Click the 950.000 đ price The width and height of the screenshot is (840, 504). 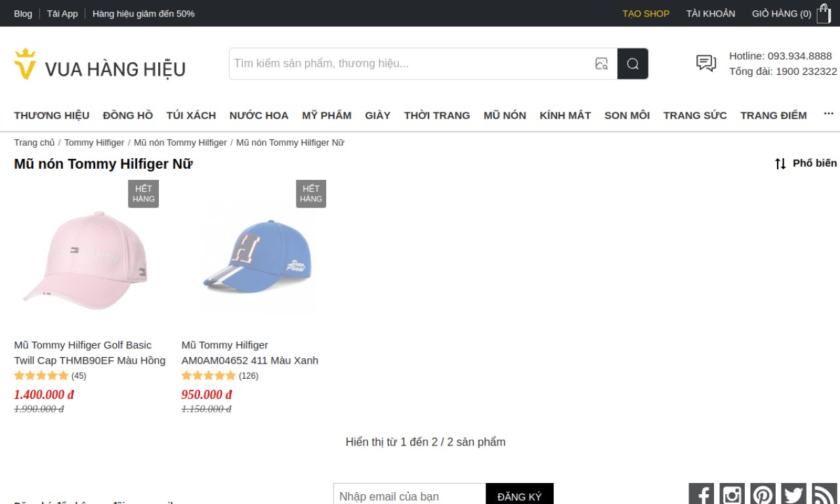tap(207, 394)
